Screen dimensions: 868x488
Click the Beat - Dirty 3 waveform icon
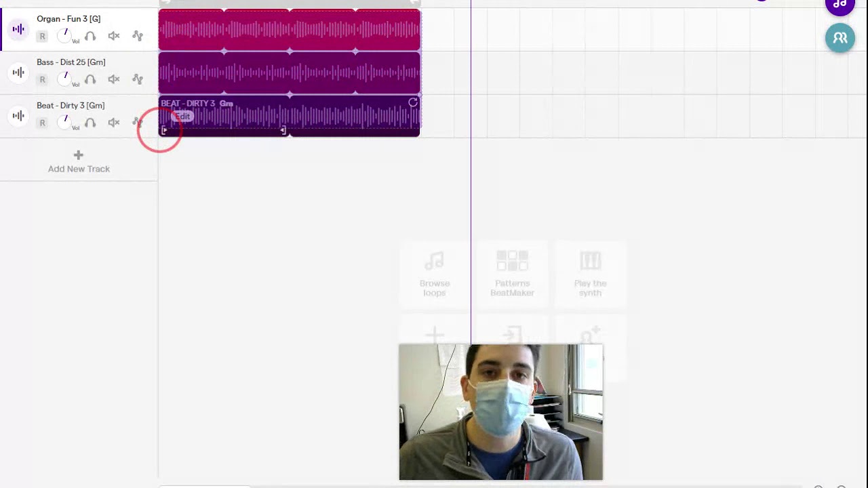pos(18,116)
